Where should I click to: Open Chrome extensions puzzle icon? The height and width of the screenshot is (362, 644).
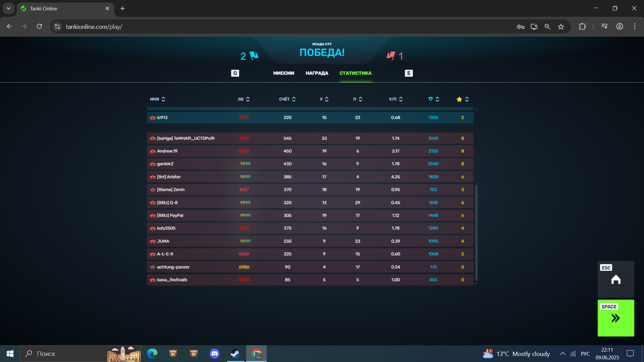click(582, 27)
